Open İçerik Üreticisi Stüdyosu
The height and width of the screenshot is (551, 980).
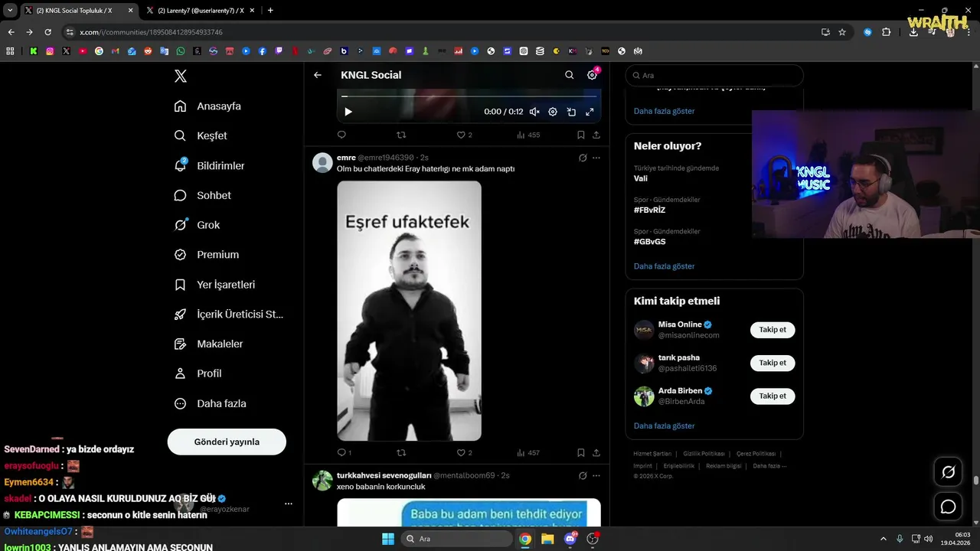pos(228,314)
